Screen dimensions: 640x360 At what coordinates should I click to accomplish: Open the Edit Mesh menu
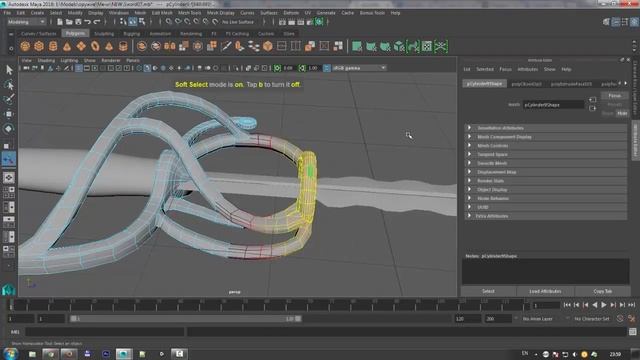pyautogui.click(x=162, y=13)
